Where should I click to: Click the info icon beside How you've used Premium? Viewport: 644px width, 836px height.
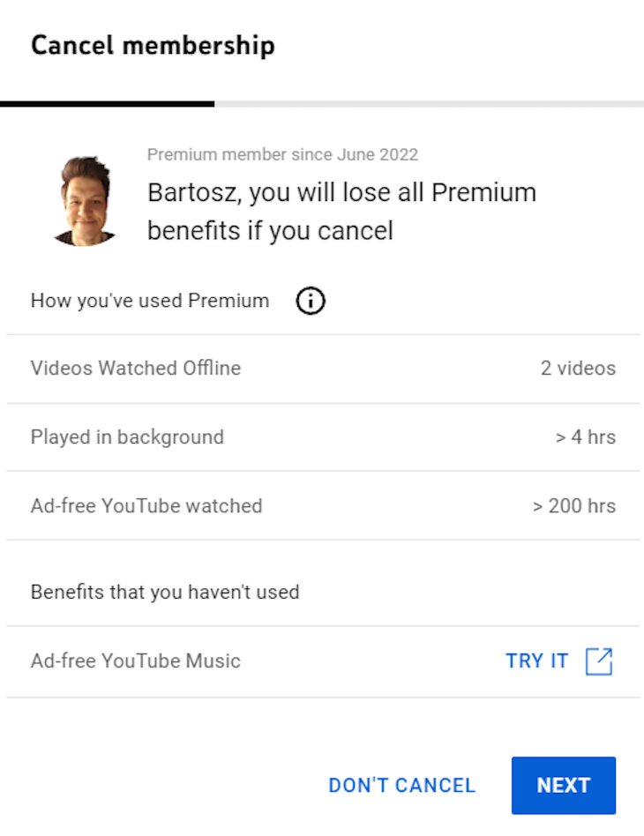[x=311, y=301]
